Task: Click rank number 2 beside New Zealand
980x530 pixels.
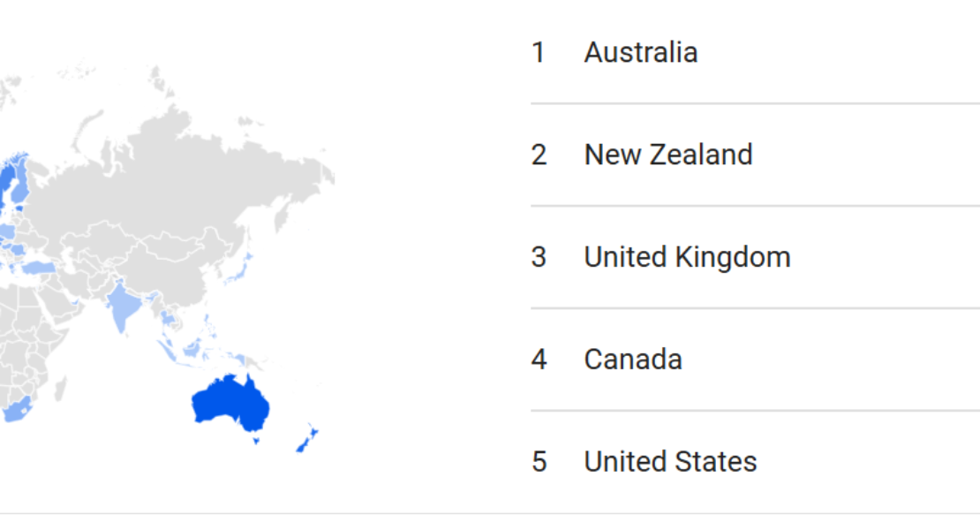Action: point(539,155)
